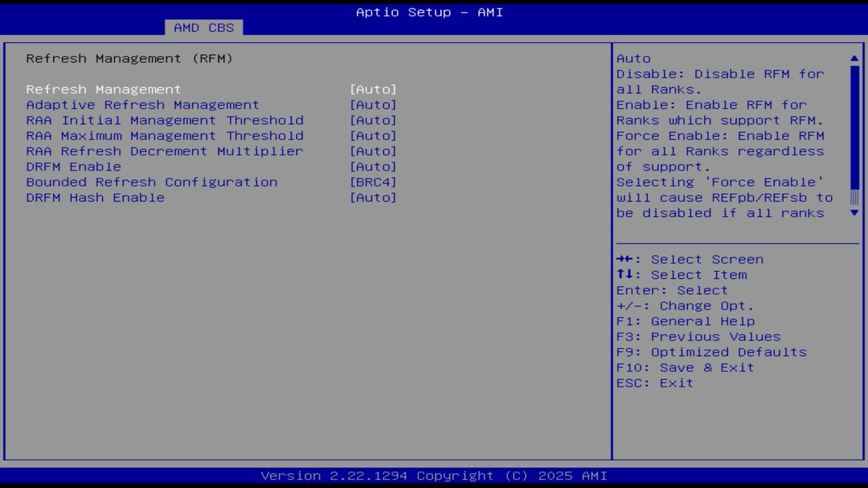Click the F9: Optimized Defaults option

point(711,352)
